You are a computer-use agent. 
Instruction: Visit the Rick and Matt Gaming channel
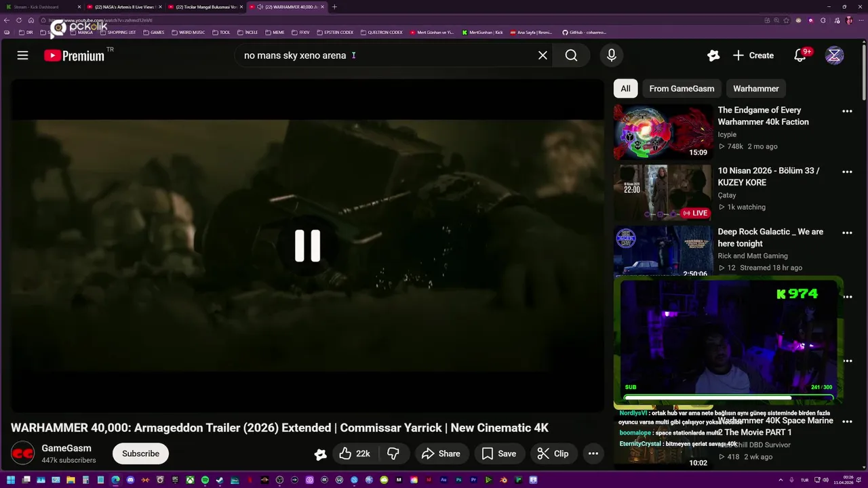753,256
